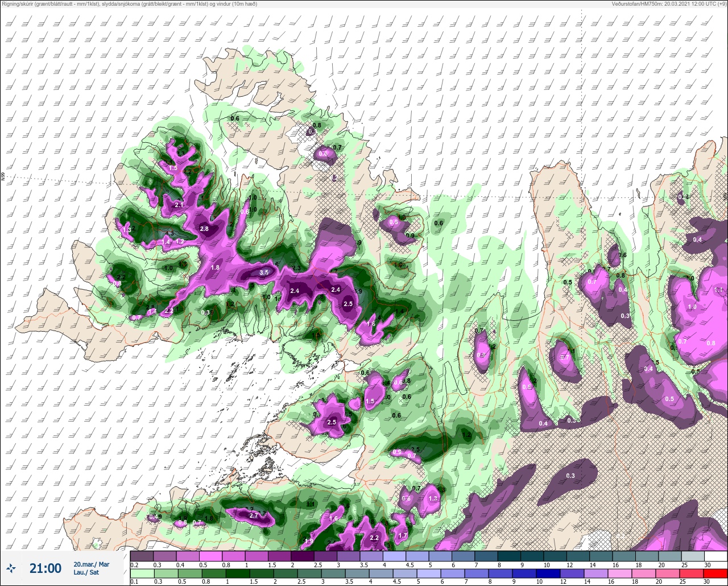Click the '20.mar./ Mar' date text

pos(91,564)
